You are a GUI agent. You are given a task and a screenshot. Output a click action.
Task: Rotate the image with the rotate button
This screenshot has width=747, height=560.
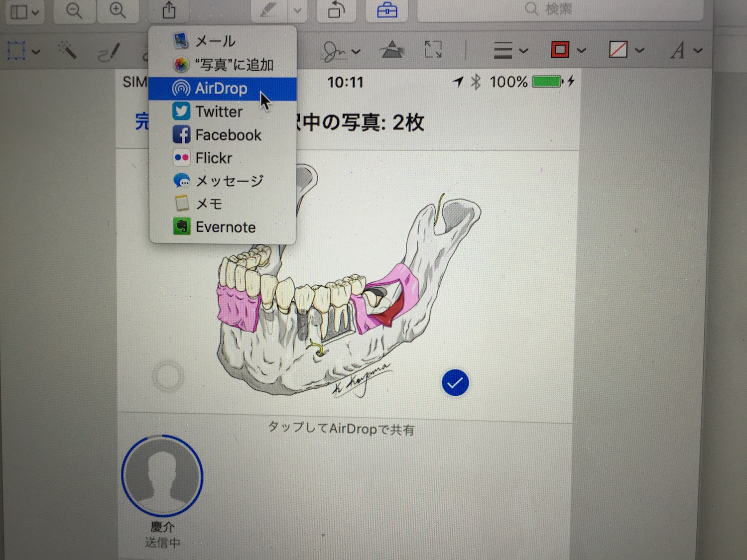337,10
